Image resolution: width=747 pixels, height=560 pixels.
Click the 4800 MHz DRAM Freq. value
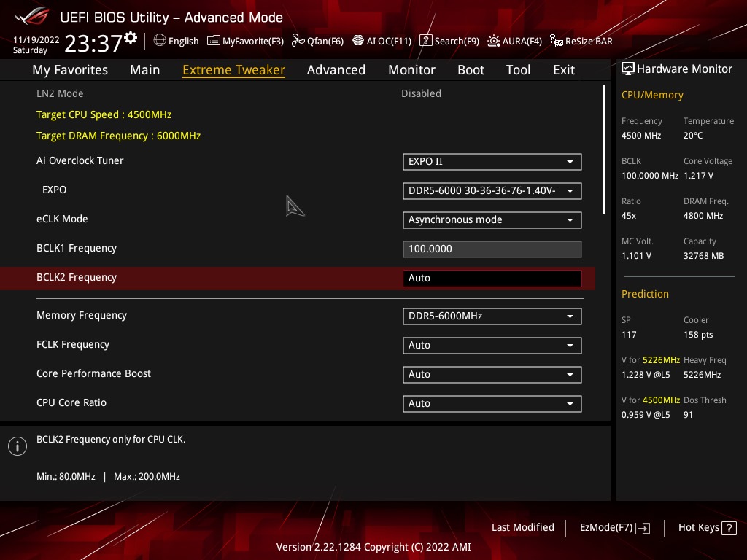pos(703,216)
